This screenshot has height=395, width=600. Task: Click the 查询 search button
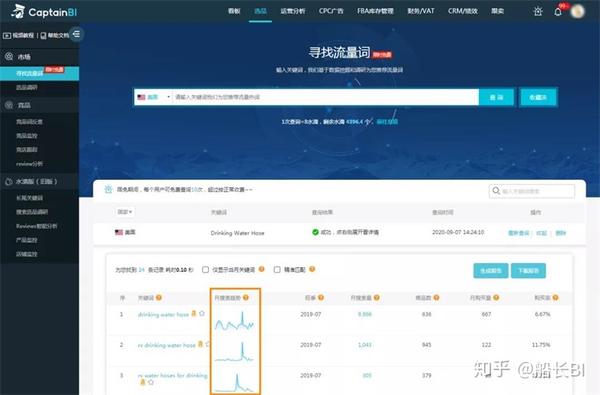tap(496, 97)
